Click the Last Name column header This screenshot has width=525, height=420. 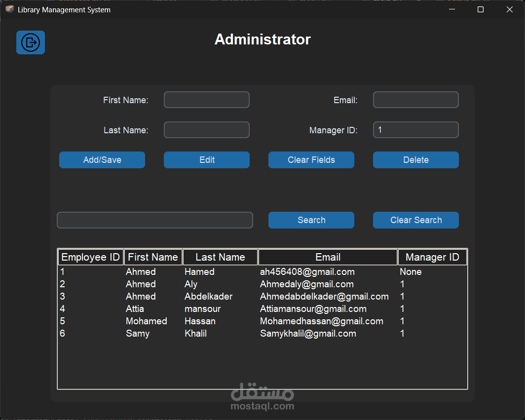pos(220,257)
